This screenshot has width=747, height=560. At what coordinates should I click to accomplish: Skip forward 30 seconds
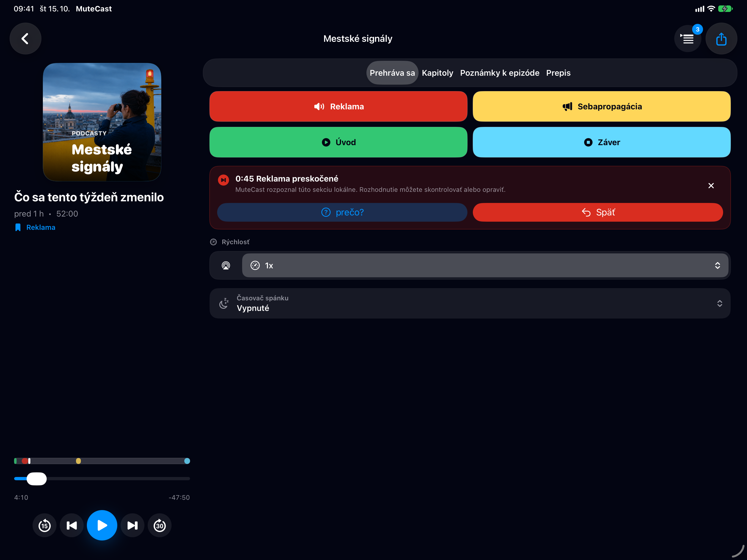160,525
